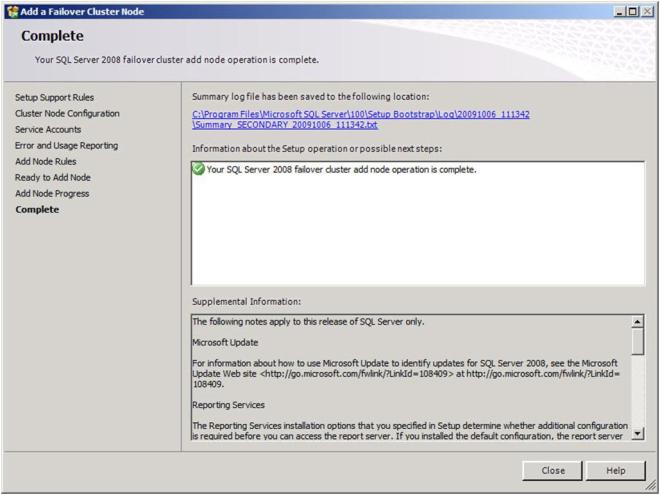Choose Add Node Rules in the step list

pyautogui.click(x=45, y=161)
